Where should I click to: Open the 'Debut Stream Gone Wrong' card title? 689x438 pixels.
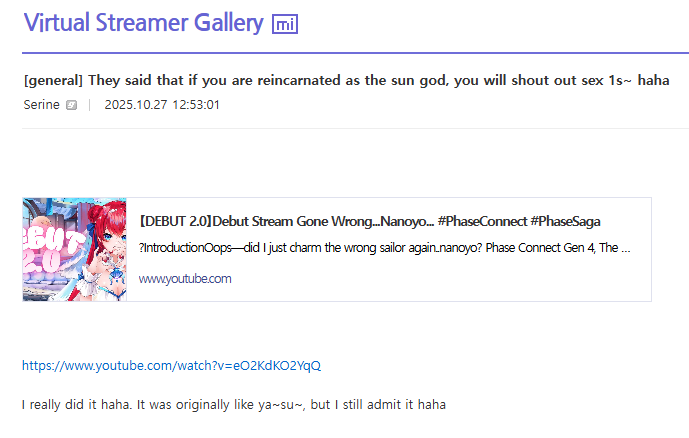[323, 221]
